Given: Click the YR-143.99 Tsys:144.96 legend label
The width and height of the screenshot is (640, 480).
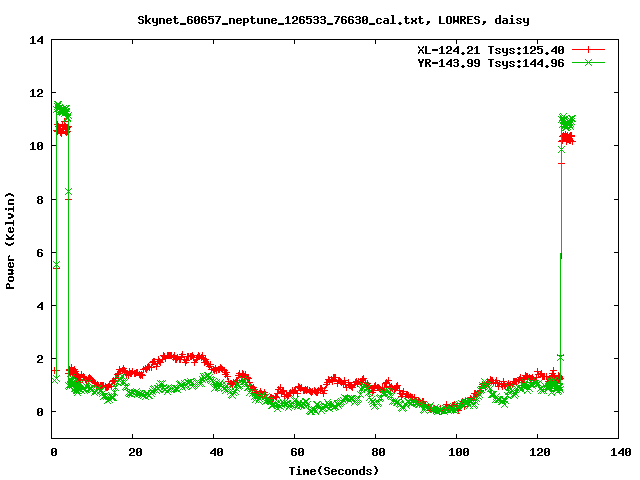Looking at the screenshot, I should click(x=491, y=63).
